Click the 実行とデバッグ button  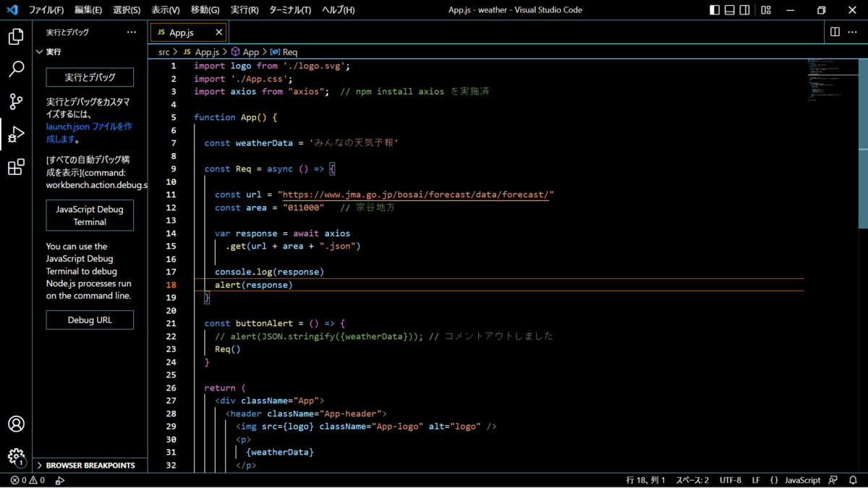pyautogui.click(x=90, y=77)
